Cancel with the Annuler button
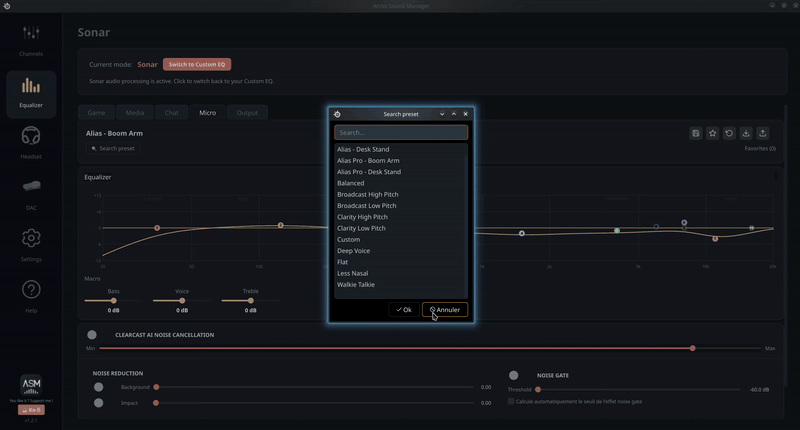Viewport: 800px width, 430px height. (x=445, y=310)
